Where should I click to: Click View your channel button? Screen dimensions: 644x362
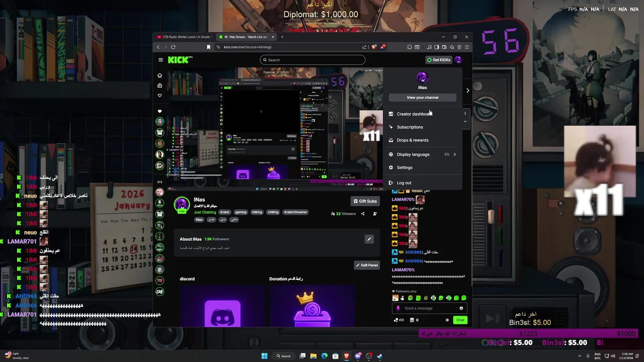pyautogui.click(x=422, y=98)
